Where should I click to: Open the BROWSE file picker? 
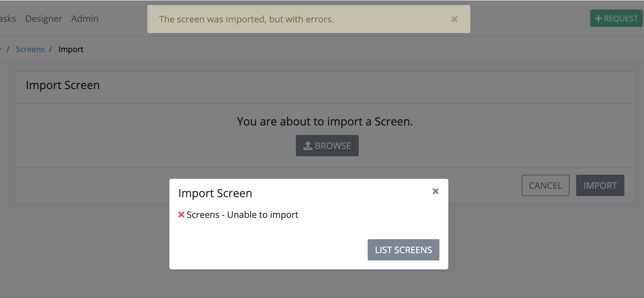click(x=327, y=145)
